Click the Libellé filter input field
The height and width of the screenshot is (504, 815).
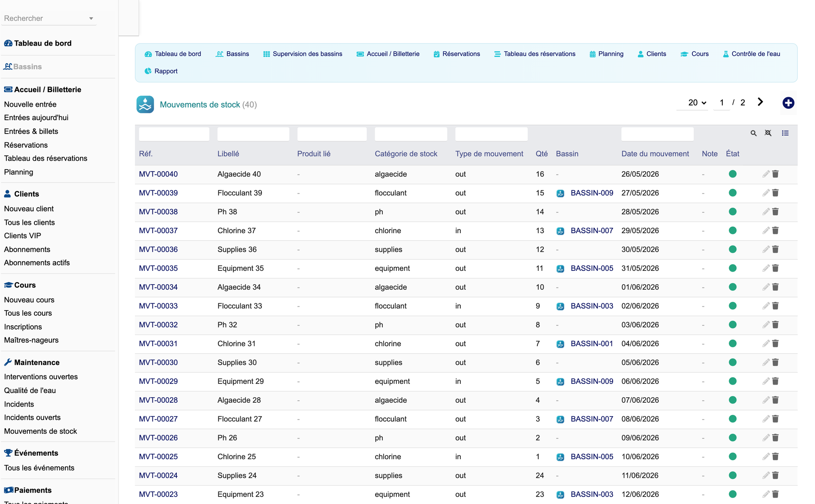pos(253,134)
